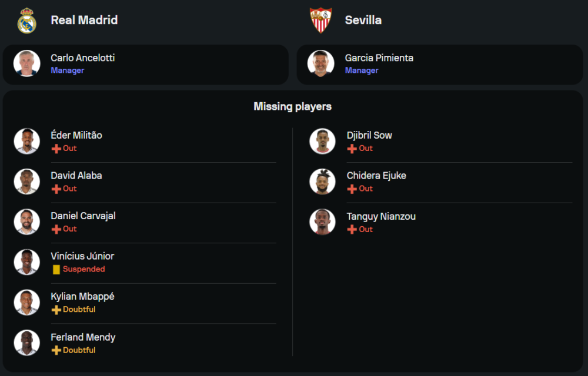Select David Alaba's player name
Screen dimensions: 588x376
tap(76, 176)
